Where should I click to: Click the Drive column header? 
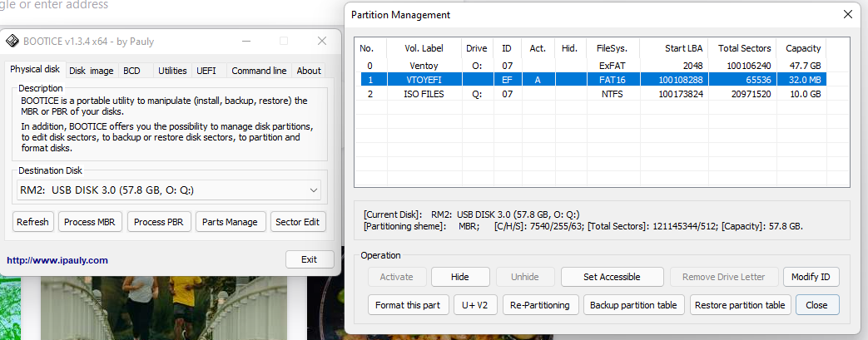click(477, 49)
